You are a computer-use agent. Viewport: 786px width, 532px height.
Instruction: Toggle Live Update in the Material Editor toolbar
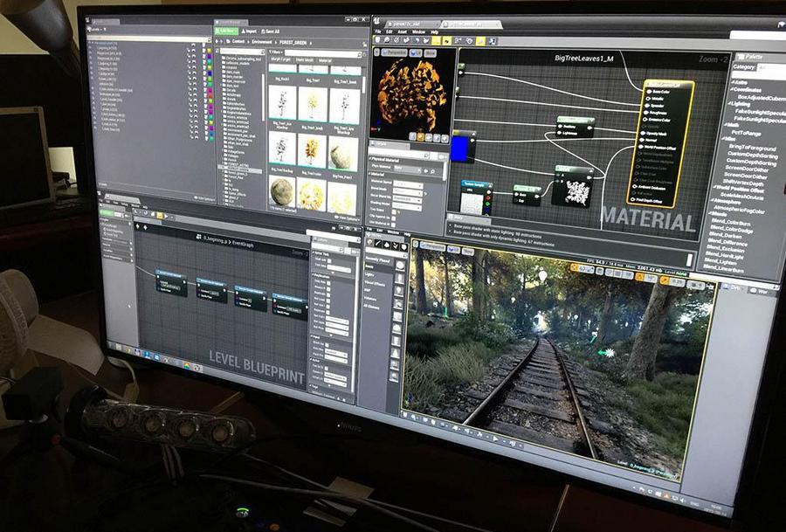pyautogui.click(x=469, y=41)
